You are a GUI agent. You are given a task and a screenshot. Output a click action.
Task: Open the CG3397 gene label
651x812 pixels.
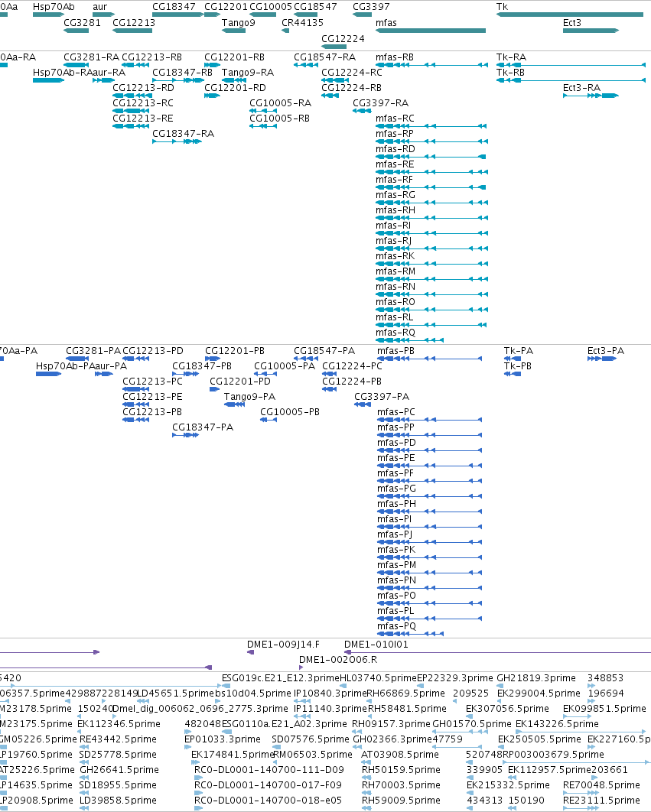(371, 7)
